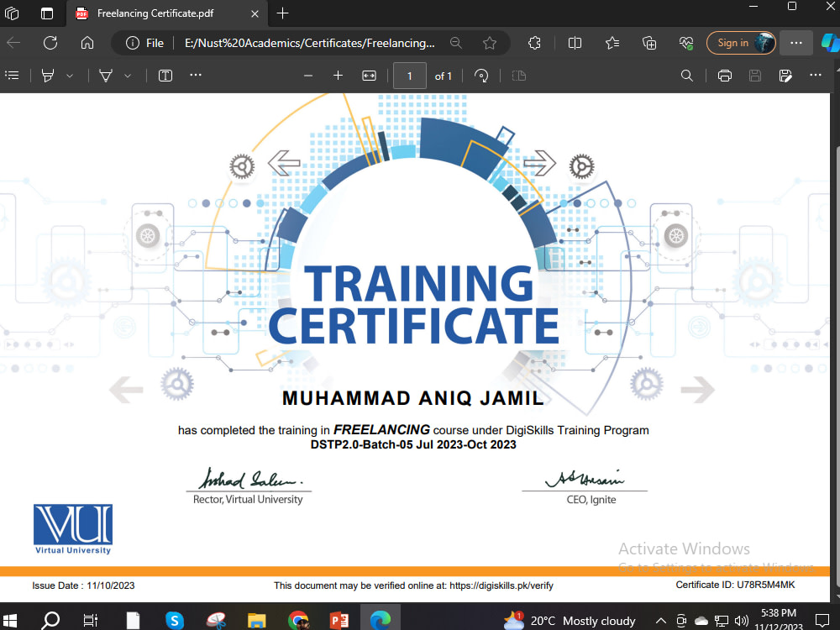This screenshot has height=630, width=840.
Task: Open PowerPoint from the taskbar
Action: point(339,621)
